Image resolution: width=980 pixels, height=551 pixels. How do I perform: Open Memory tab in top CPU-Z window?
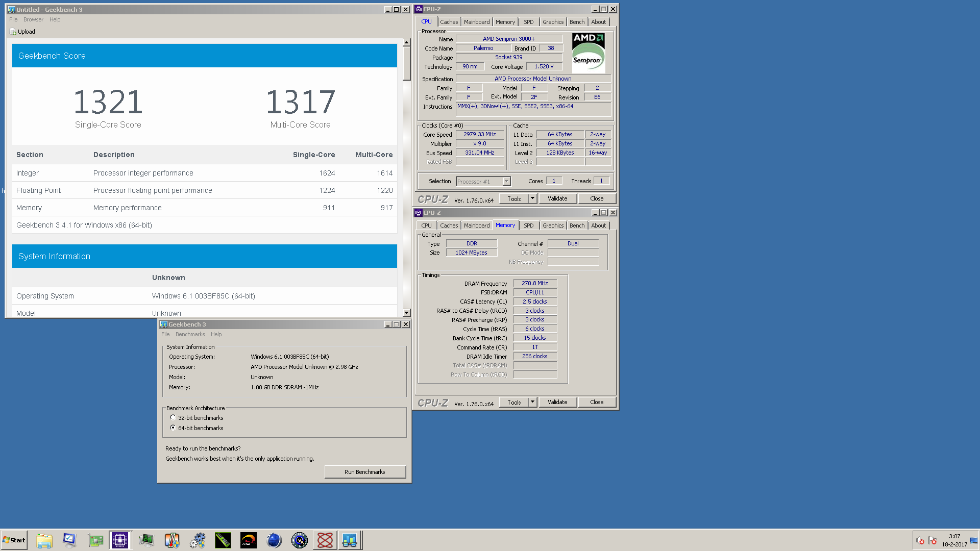click(x=505, y=22)
